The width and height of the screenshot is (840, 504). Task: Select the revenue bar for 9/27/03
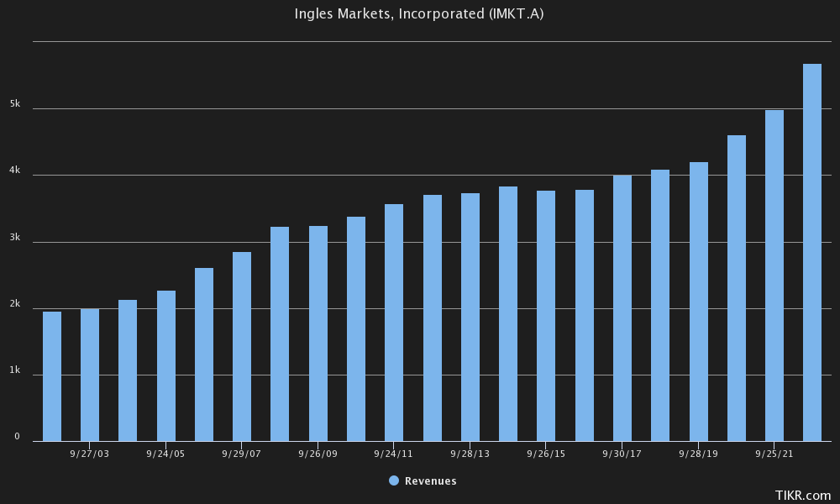click(x=90, y=375)
